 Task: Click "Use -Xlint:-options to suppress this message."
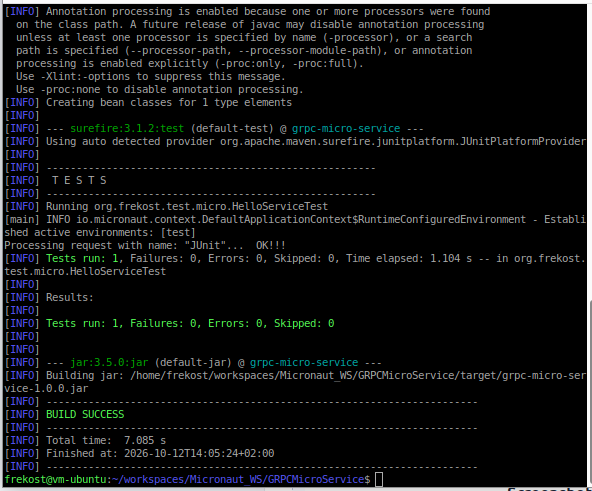point(151,77)
